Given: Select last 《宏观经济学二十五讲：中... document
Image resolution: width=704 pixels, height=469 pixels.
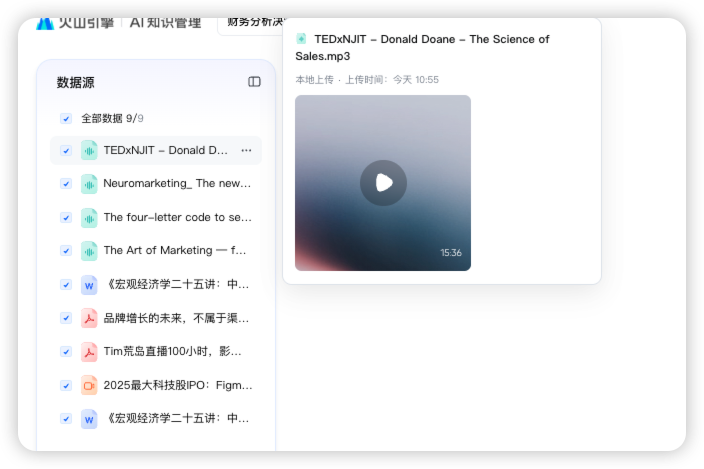Looking at the screenshot, I should click(176, 419).
